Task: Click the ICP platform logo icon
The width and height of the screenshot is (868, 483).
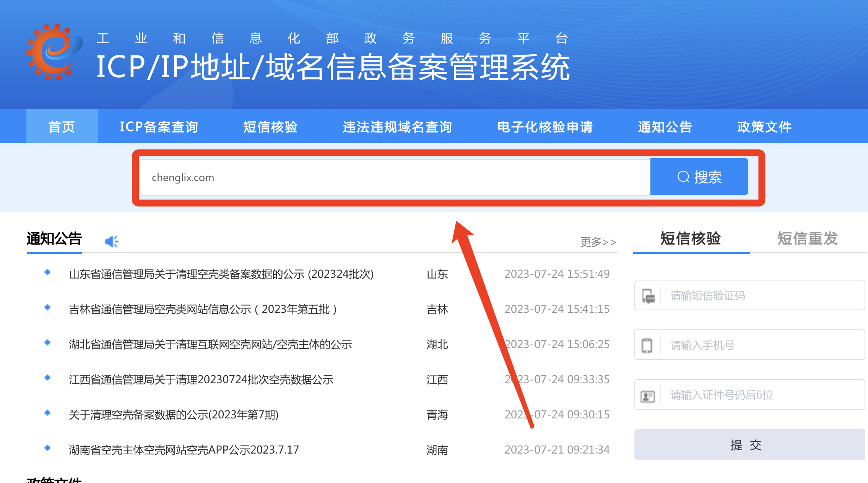Action: 54,52
